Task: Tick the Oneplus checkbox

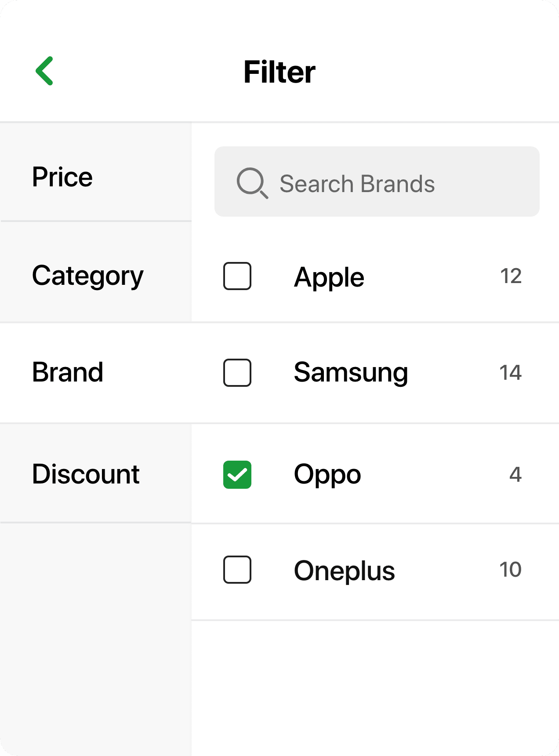Action: (237, 570)
